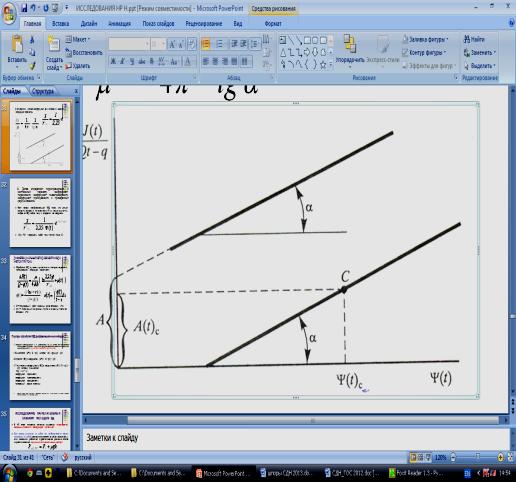The image size is (516, 482).
Task: Toggle Strikethrough formatting (abc)
Action: [142, 61]
